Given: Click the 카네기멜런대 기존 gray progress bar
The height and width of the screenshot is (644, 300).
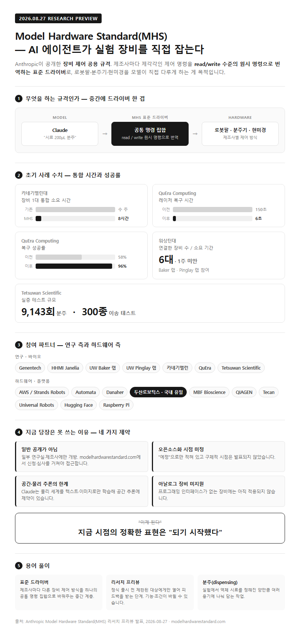Looking at the screenshot, I should [x=75, y=210].
